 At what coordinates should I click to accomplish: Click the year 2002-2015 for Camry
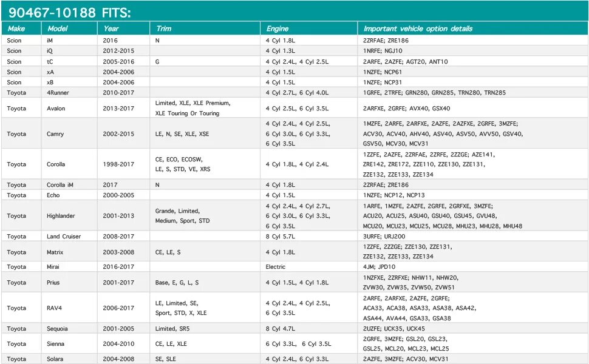pyautogui.click(x=118, y=134)
